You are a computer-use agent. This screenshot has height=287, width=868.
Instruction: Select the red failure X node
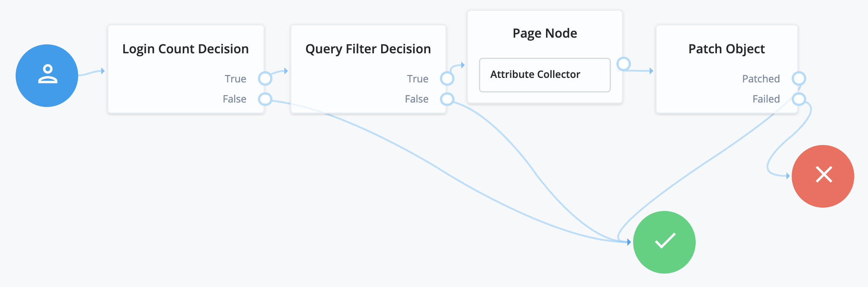click(x=823, y=176)
